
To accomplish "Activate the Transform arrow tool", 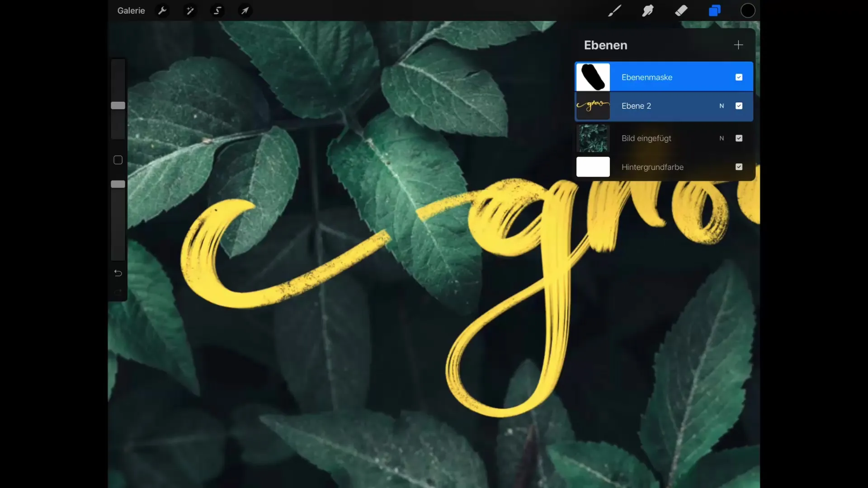I will pyautogui.click(x=245, y=10).
